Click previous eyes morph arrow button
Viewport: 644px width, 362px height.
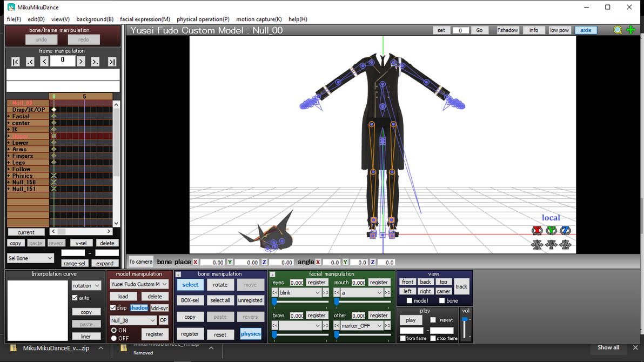pyautogui.click(x=275, y=292)
